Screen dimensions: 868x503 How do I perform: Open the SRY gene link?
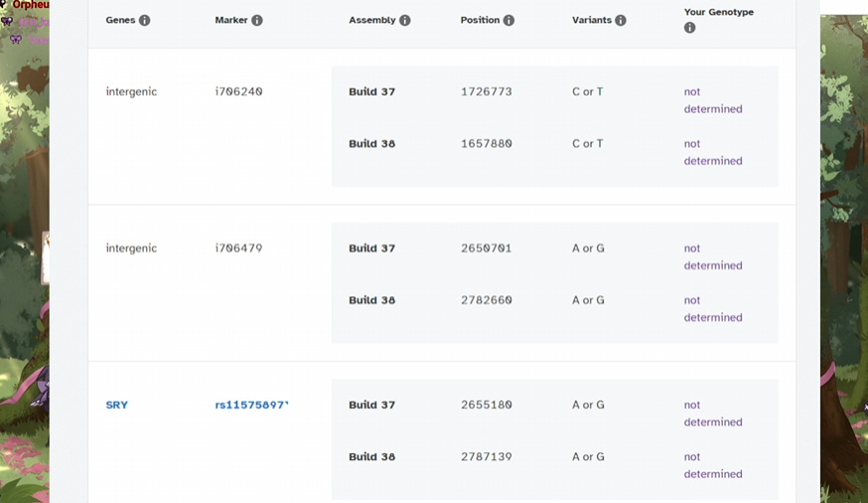point(117,406)
